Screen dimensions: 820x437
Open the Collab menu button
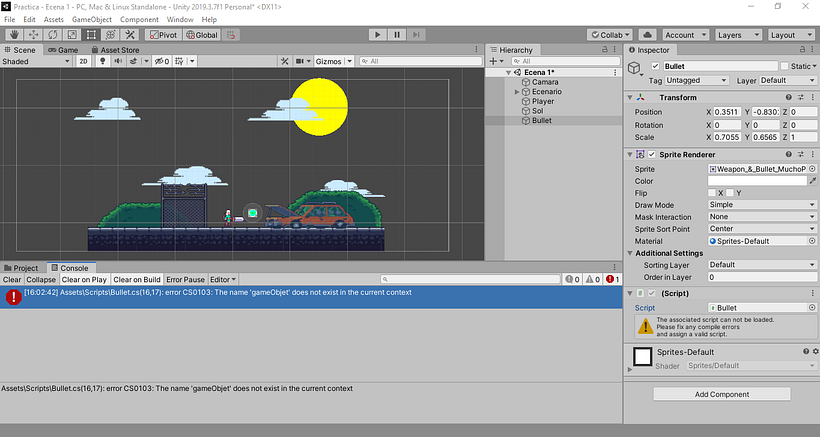[x=610, y=35]
